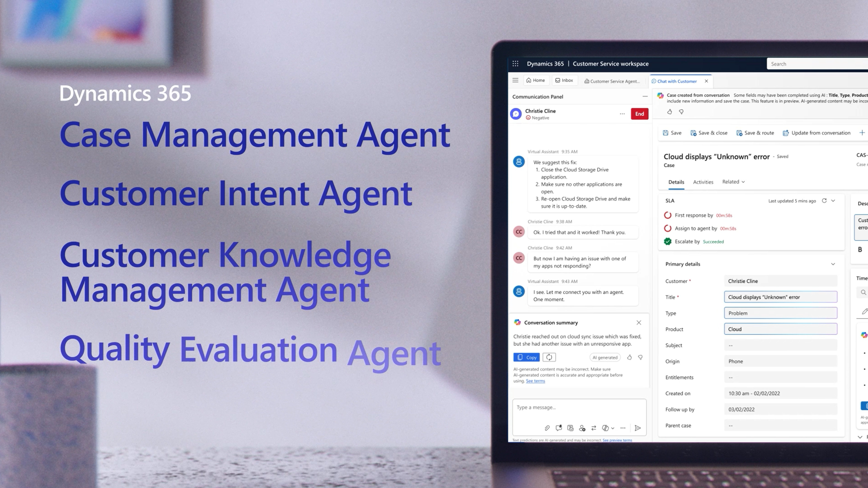The image size is (868, 488).
Task: Open the app launcher waffle icon
Action: point(516,64)
